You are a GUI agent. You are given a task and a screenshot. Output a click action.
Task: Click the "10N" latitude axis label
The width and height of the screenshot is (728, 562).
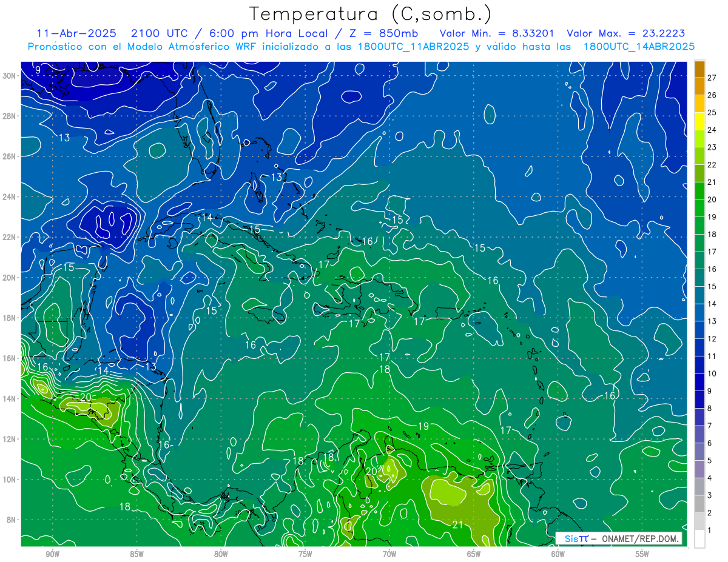[x=10, y=480]
